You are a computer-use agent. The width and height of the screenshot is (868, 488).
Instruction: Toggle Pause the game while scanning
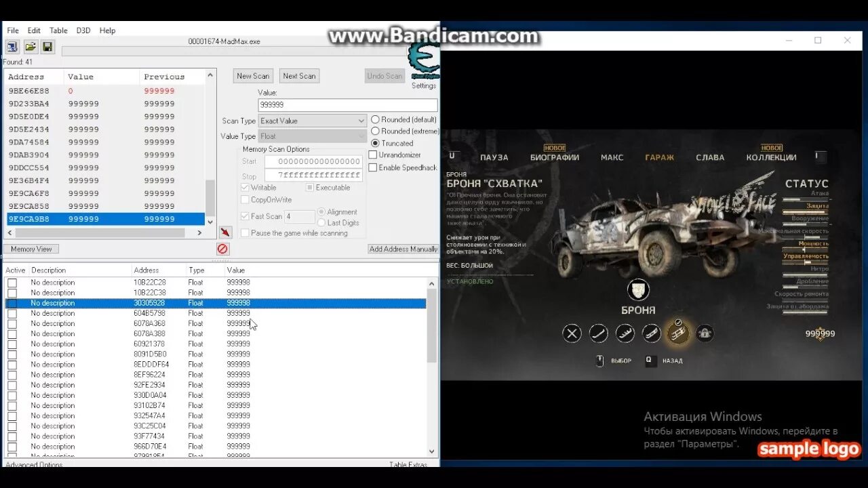pyautogui.click(x=245, y=232)
